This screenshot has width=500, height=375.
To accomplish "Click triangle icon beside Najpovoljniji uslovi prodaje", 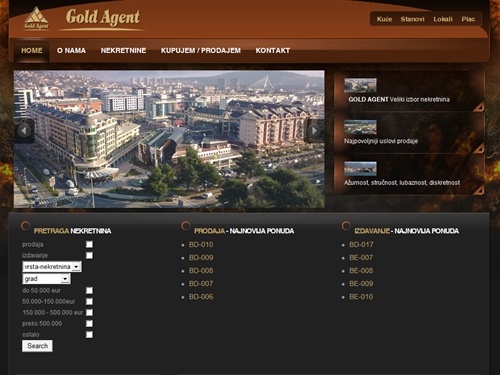I will click(x=479, y=148).
